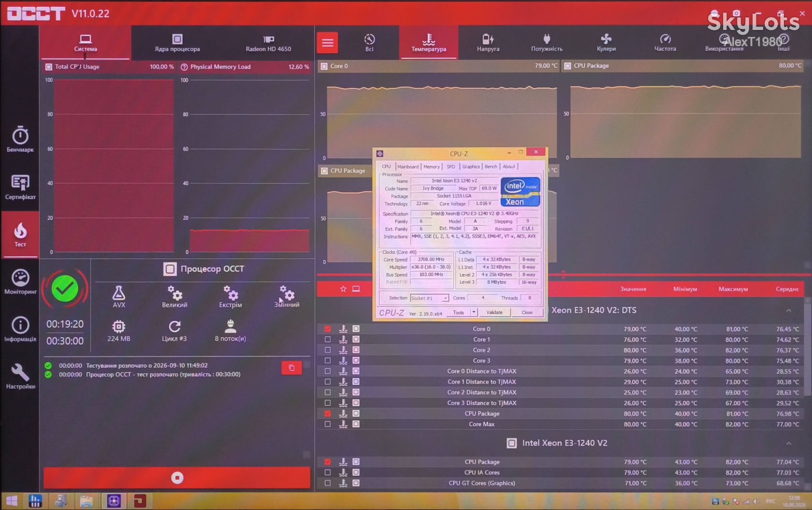Enable the Core 2 checkbox
This screenshot has width=812, height=510.
(x=328, y=350)
